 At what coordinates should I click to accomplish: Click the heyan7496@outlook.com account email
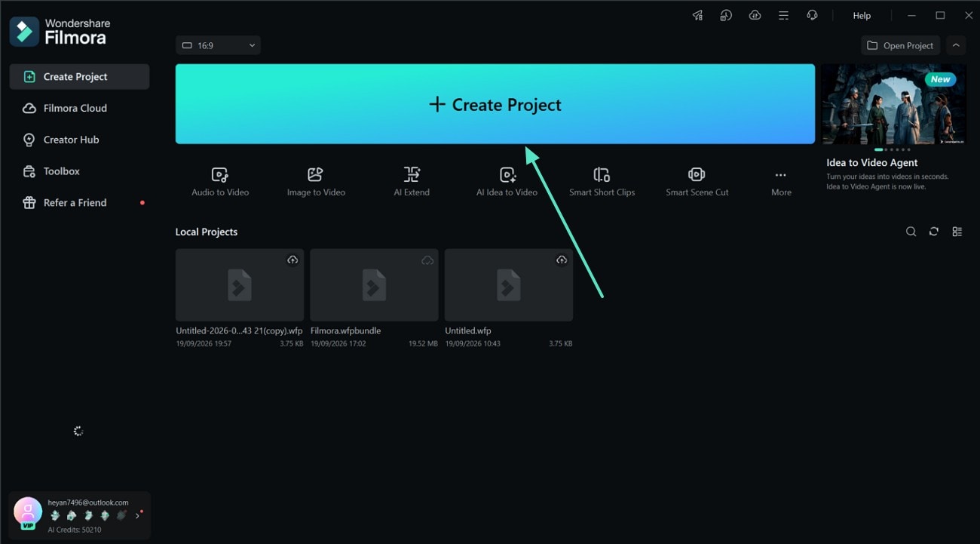click(x=88, y=503)
